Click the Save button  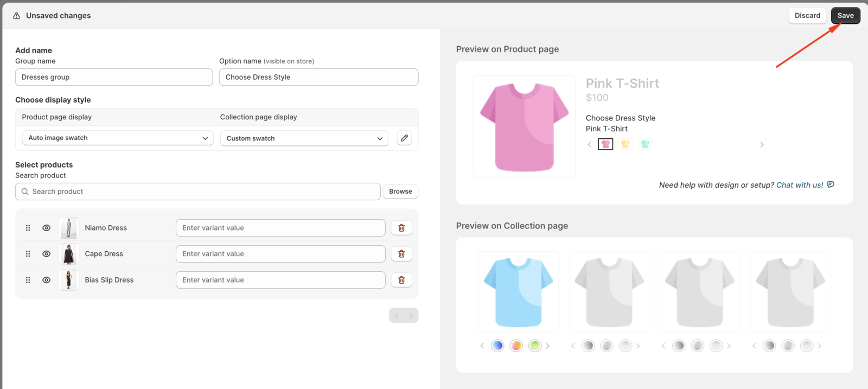point(845,15)
